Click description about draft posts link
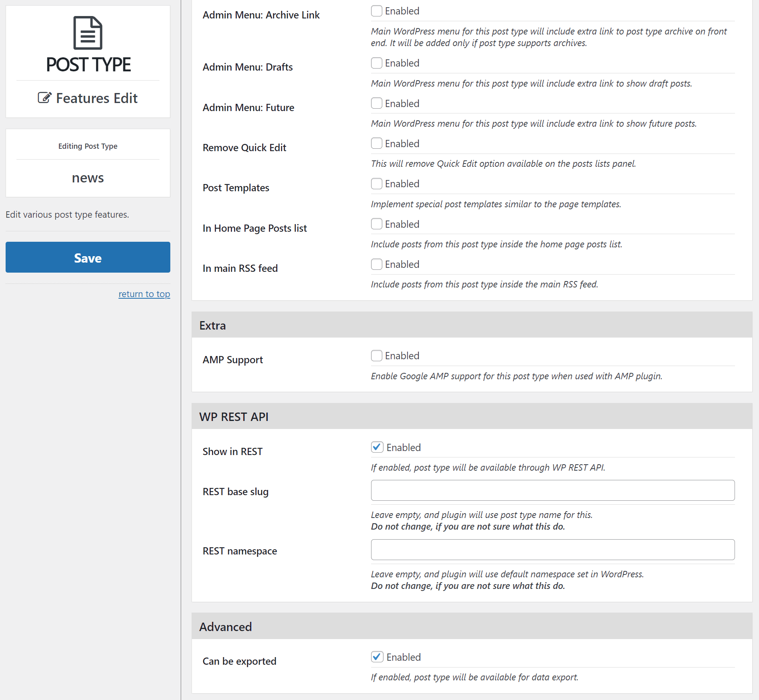The image size is (759, 700). coord(531,83)
